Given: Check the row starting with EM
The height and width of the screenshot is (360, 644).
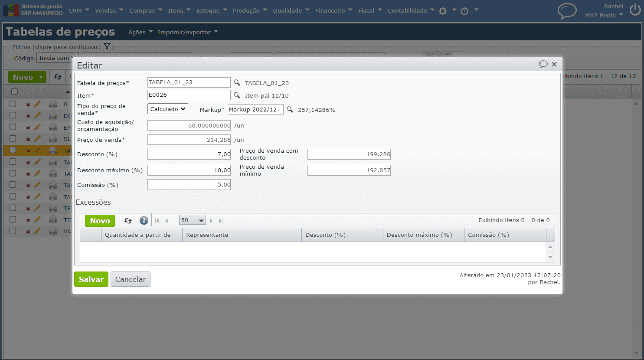Looking at the screenshot, I should pos(13,127).
